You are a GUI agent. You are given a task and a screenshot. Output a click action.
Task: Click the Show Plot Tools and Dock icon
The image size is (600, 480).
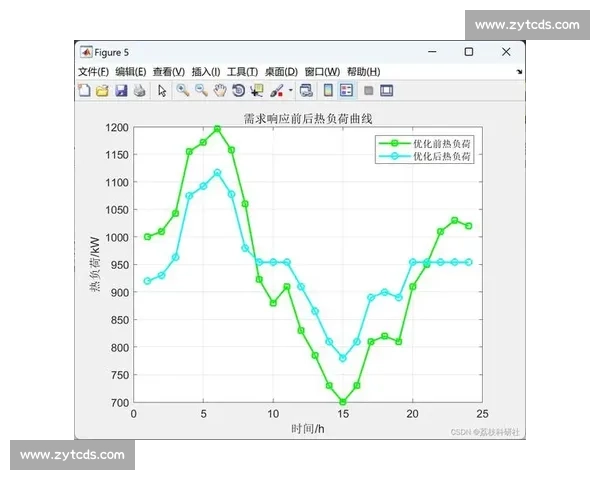tap(386, 91)
